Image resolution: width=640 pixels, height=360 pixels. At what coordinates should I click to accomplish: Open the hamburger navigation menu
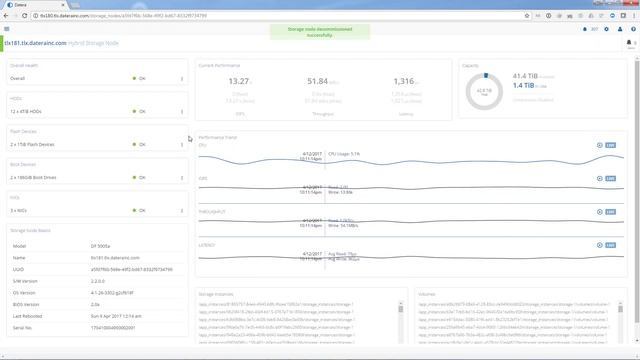click(7, 29)
